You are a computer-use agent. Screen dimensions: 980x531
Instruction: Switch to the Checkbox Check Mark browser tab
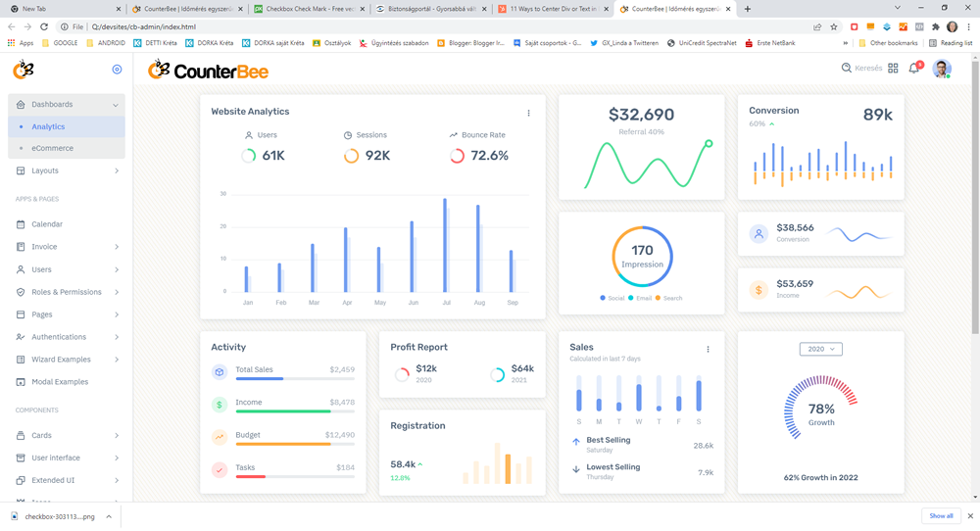[x=304, y=9]
